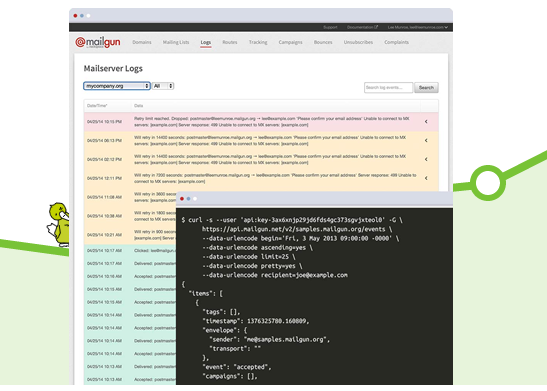
Task: Go to the Routes tab
Action: [230, 42]
